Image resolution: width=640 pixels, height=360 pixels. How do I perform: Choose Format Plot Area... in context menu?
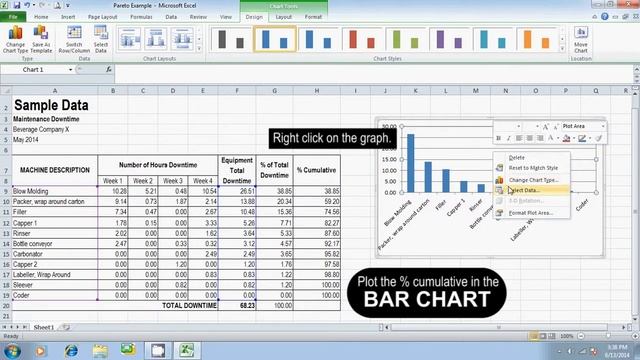(532, 213)
